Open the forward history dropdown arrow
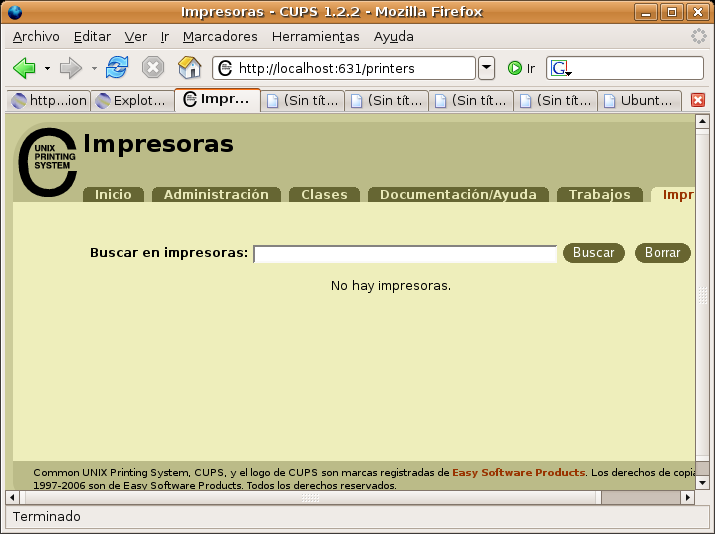Viewport: 715px width, 534px height. click(95, 68)
